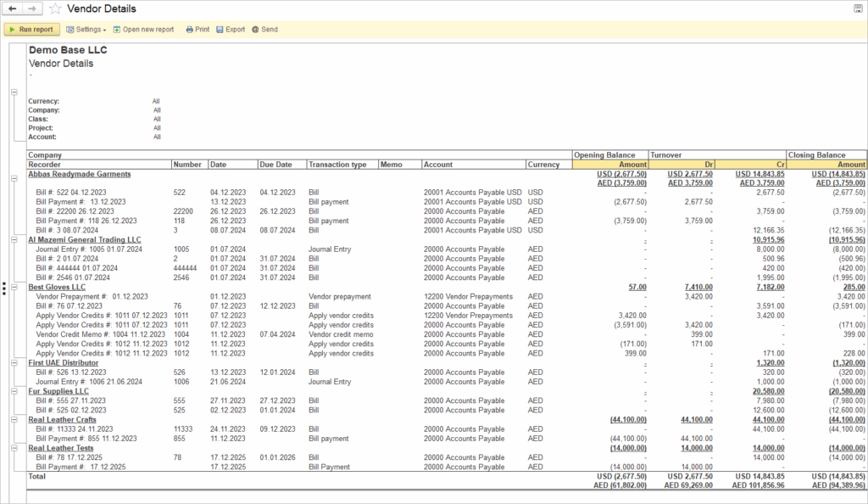
Task: Click the Print icon in toolbar
Action: [197, 30]
